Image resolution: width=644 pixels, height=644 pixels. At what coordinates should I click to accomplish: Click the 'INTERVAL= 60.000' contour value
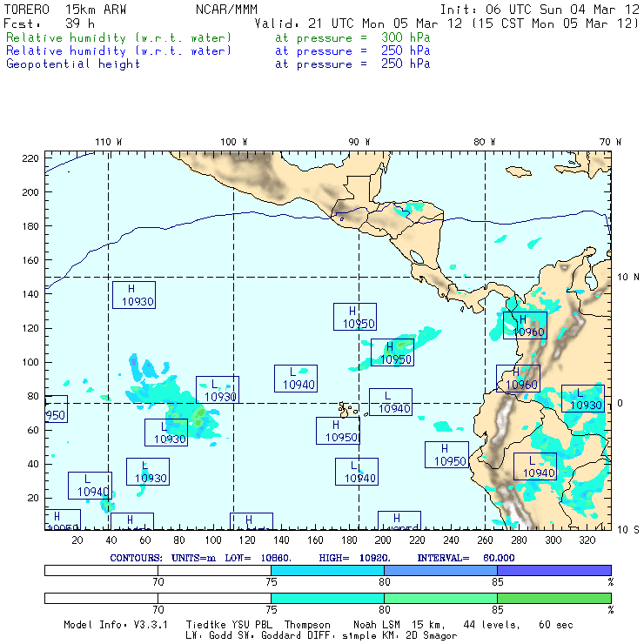(x=466, y=558)
